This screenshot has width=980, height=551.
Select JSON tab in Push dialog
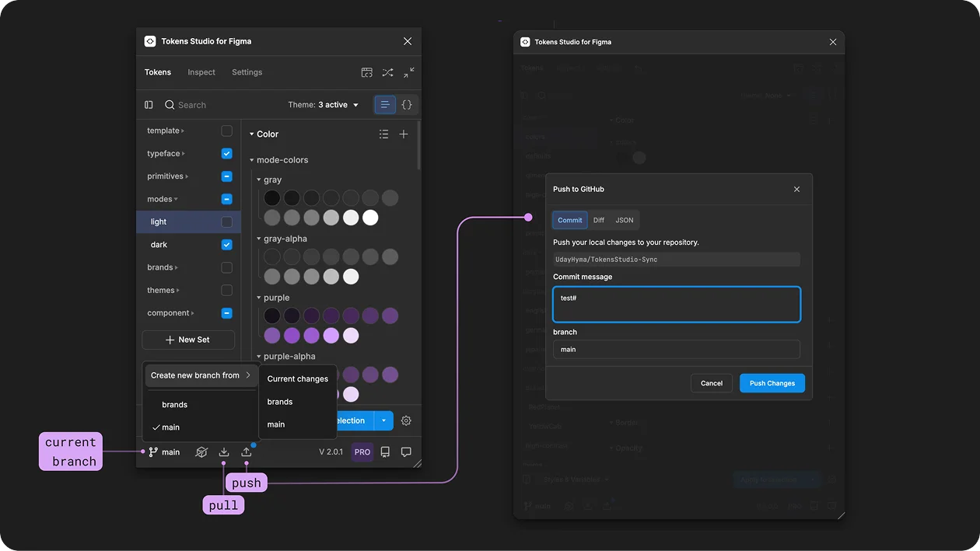[x=625, y=220]
